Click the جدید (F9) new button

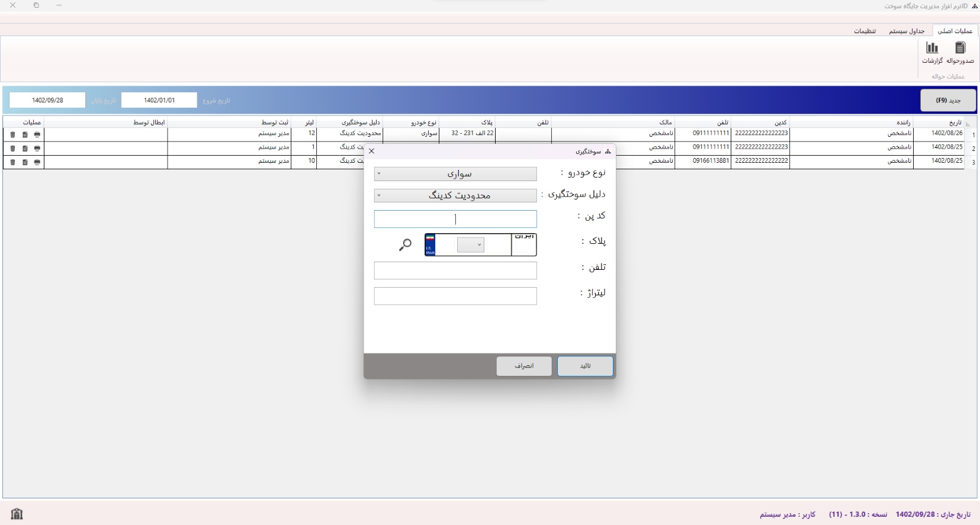coord(948,101)
